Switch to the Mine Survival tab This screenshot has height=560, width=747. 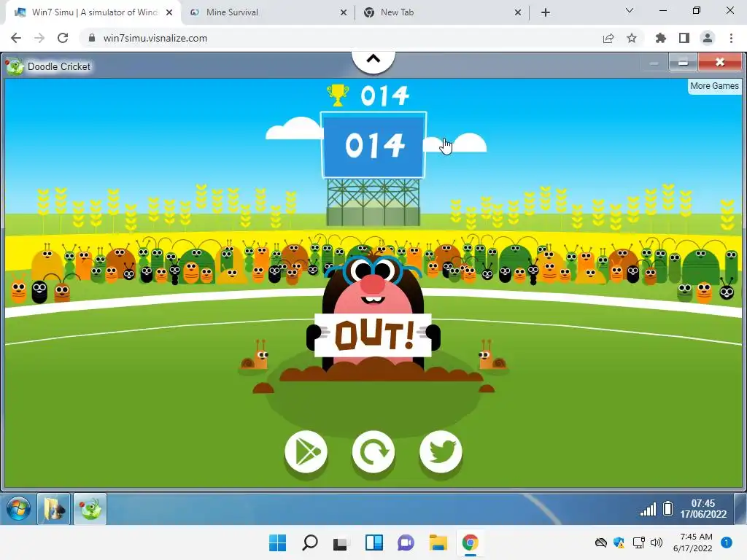(268, 12)
